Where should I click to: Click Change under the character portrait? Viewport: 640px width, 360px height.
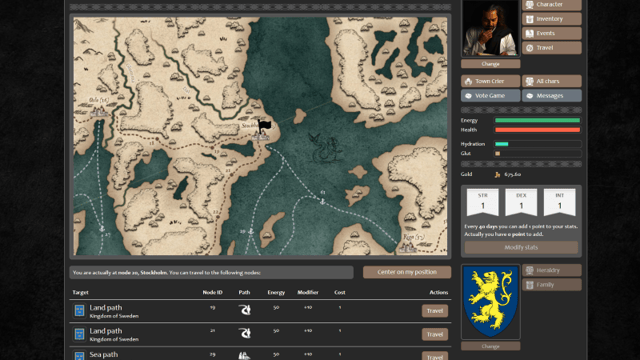click(x=491, y=64)
